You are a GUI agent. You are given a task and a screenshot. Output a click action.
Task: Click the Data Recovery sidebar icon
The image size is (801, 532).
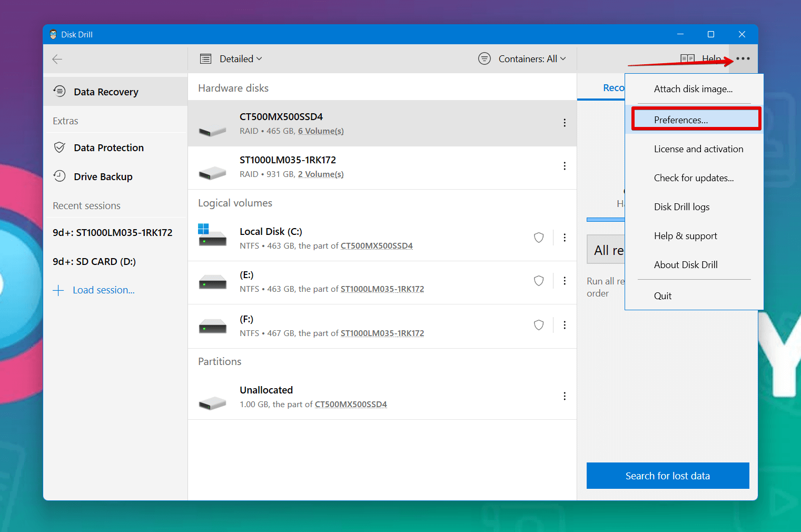coord(60,92)
